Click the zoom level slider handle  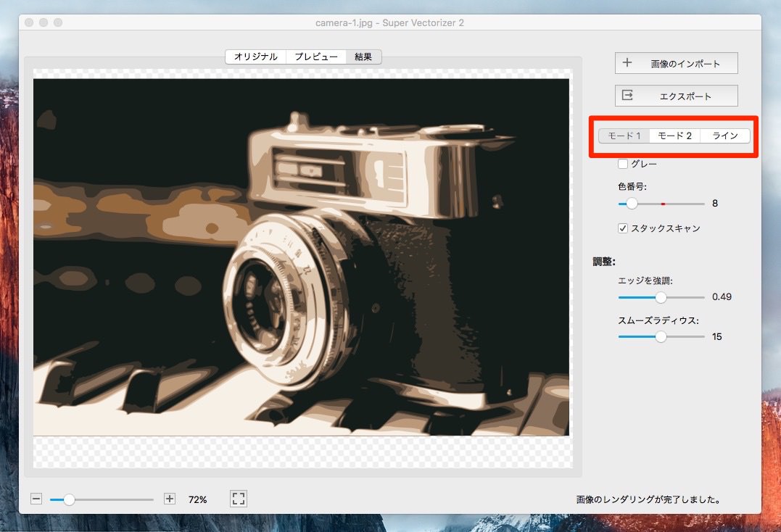pyautogui.click(x=70, y=499)
